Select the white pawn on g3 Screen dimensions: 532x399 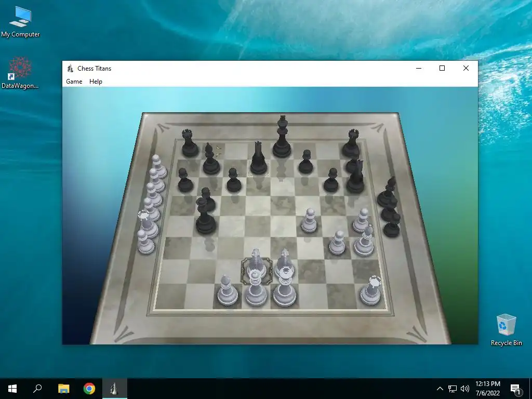(x=337, y=243)
